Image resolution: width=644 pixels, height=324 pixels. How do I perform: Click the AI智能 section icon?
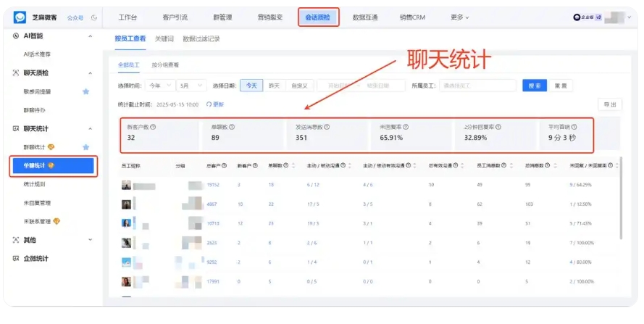(16, 36)
